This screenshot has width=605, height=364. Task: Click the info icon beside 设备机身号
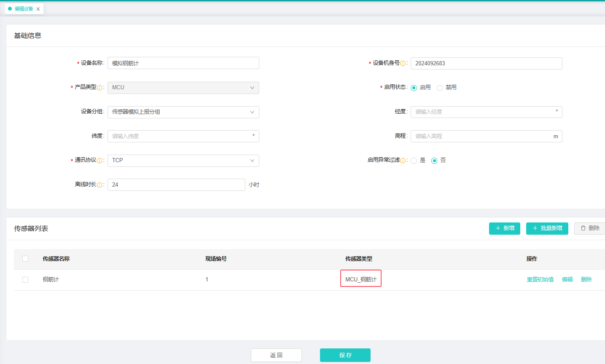(403, 64)
